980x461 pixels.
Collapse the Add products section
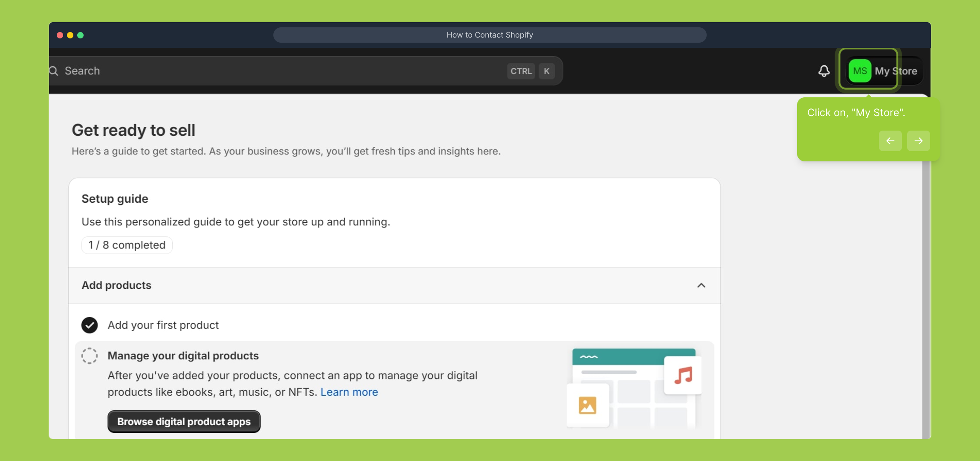701,285
